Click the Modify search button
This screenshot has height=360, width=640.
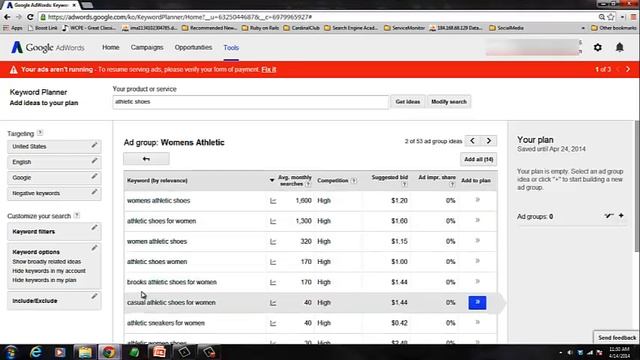[x=449, y=102]
